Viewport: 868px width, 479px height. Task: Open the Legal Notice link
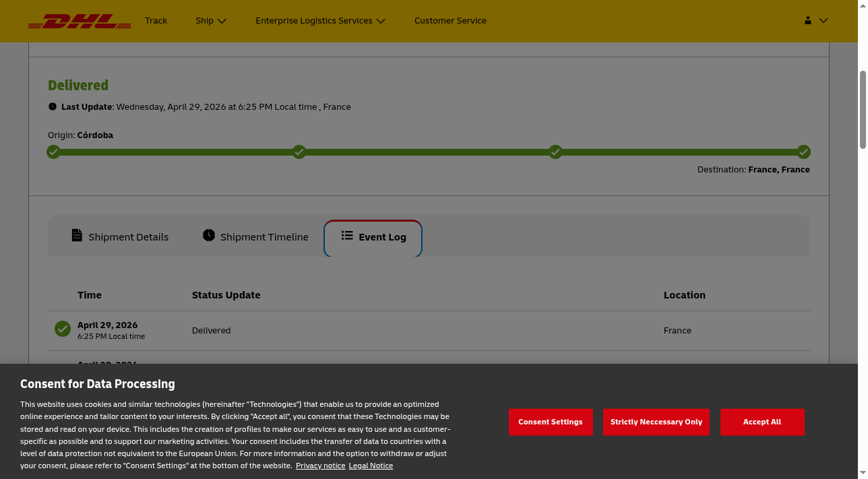pyautogui.click(x=371, y=466)
